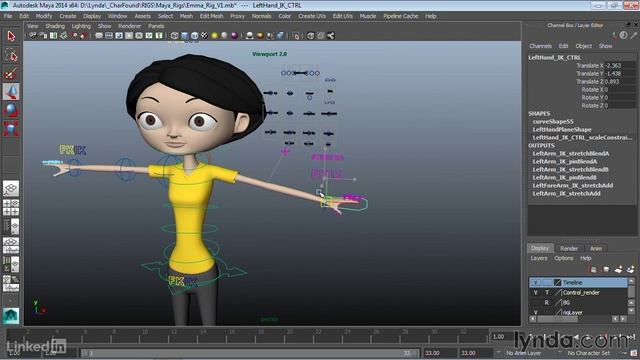
Task: Toggle visibility V of Control_render layer
Action: tap(536, 293)
